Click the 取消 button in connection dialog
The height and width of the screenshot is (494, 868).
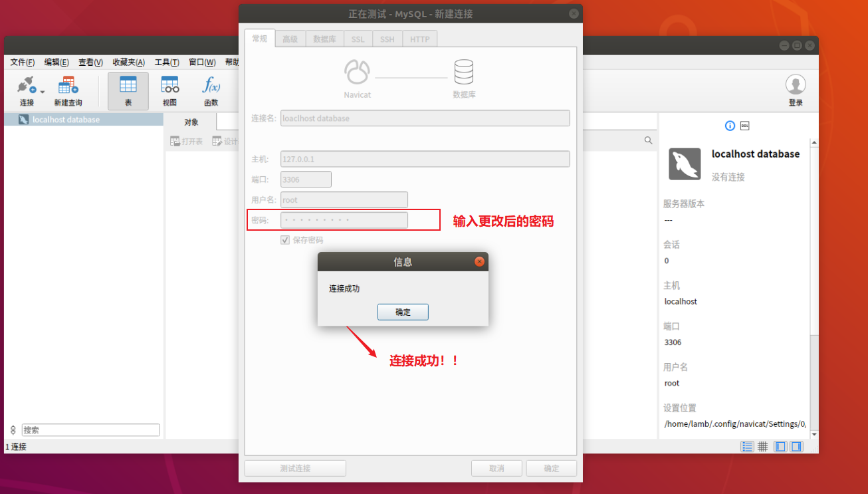click(496, 468)
